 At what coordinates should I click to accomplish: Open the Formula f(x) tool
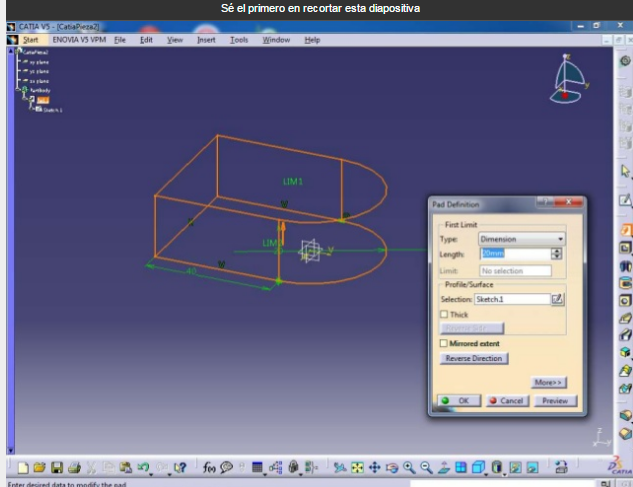pos(209,467)
